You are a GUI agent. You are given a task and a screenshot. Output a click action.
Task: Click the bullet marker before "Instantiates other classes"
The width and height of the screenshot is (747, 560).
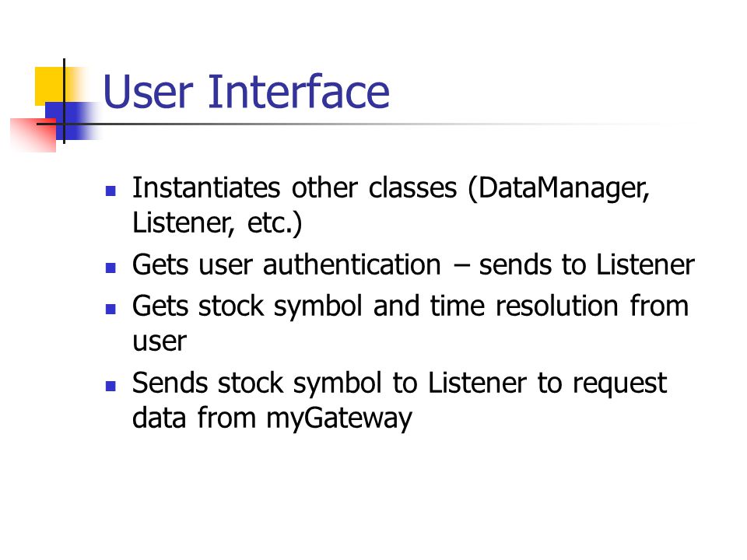tap(110, 191)
